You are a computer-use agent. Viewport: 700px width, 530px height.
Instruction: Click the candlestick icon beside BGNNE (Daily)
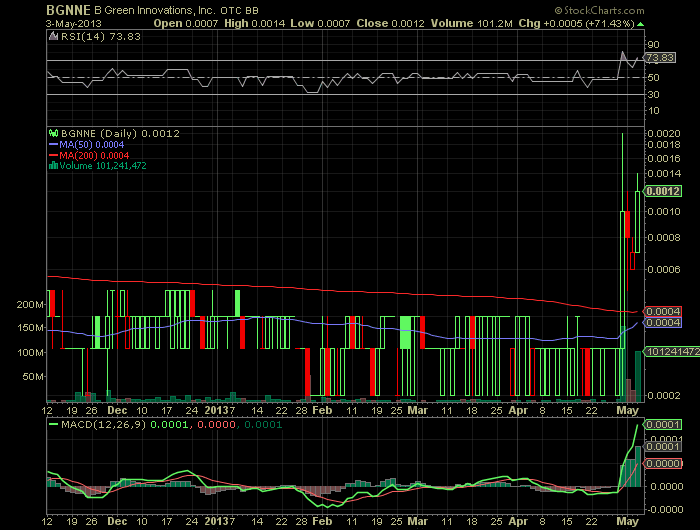pos(54,133)
